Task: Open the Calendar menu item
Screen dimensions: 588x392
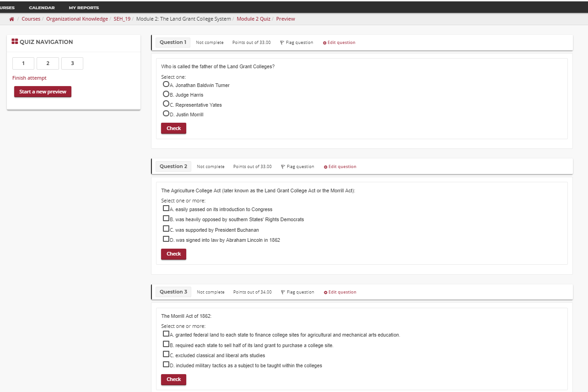Action: (x=42, y=8)
